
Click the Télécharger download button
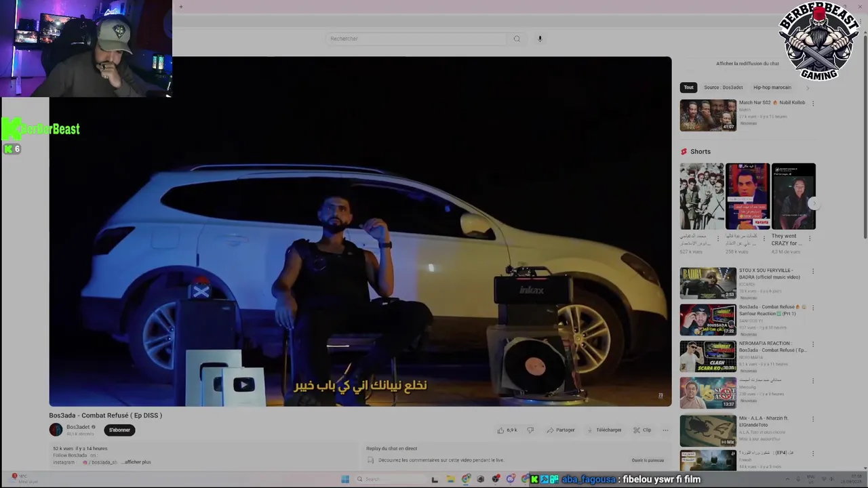[604, 430]
